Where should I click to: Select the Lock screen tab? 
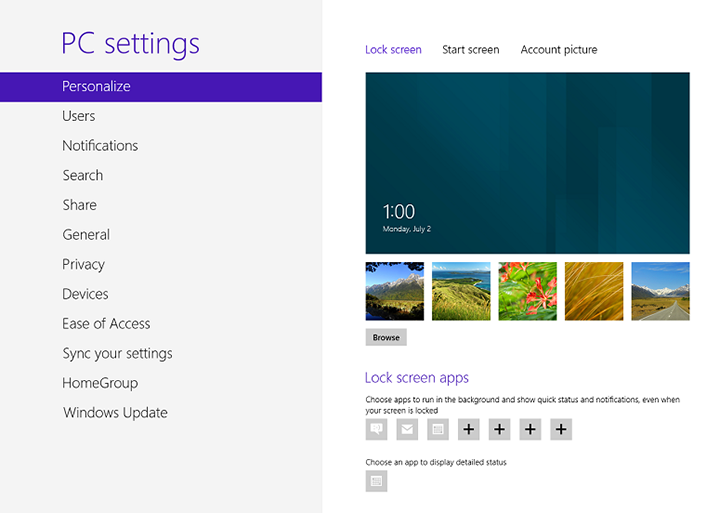[x=393, y=50]
